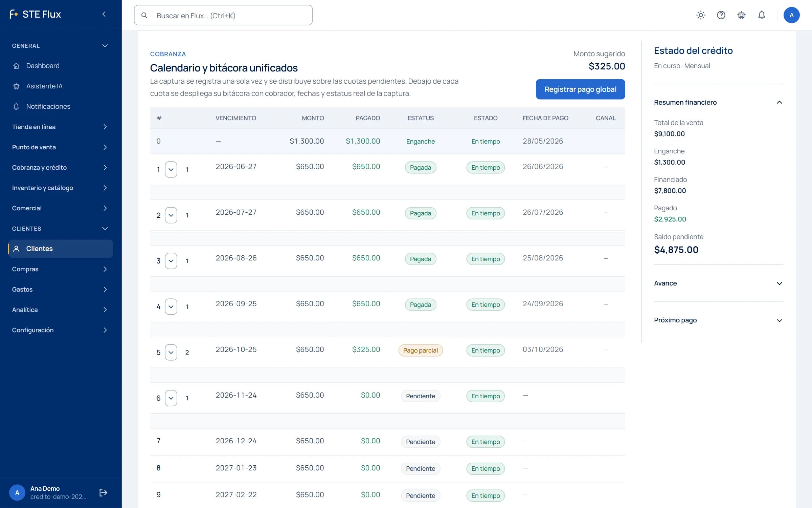Collapse the GENERAL section chevron

pos(105,46)
